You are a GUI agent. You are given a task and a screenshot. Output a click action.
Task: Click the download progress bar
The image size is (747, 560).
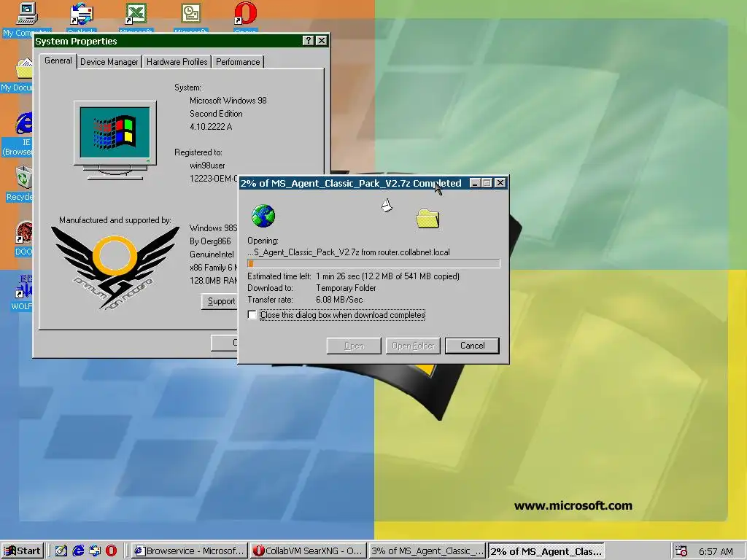pos(373,263)
